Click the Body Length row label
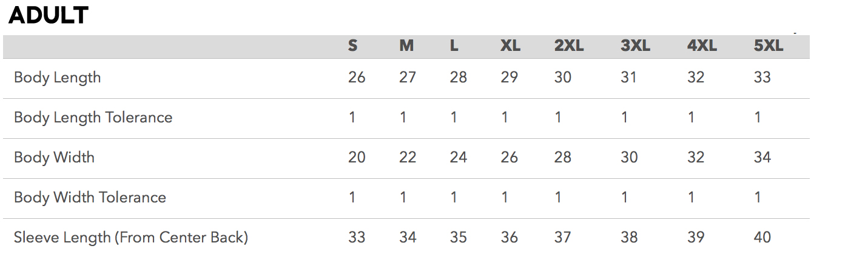Viewport: 868px width, 257px height. coord(58,78)
